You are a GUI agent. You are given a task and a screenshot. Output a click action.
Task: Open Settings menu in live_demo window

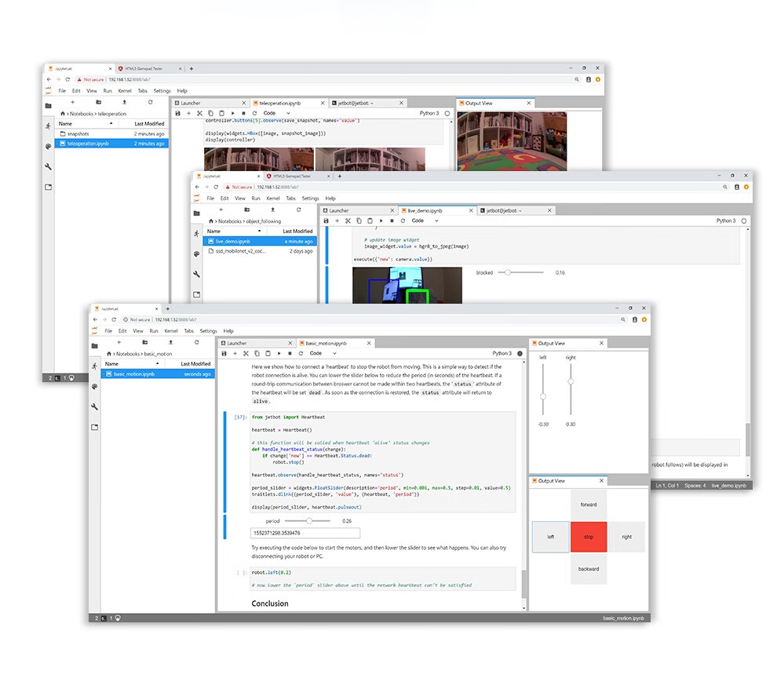point(310,199)
